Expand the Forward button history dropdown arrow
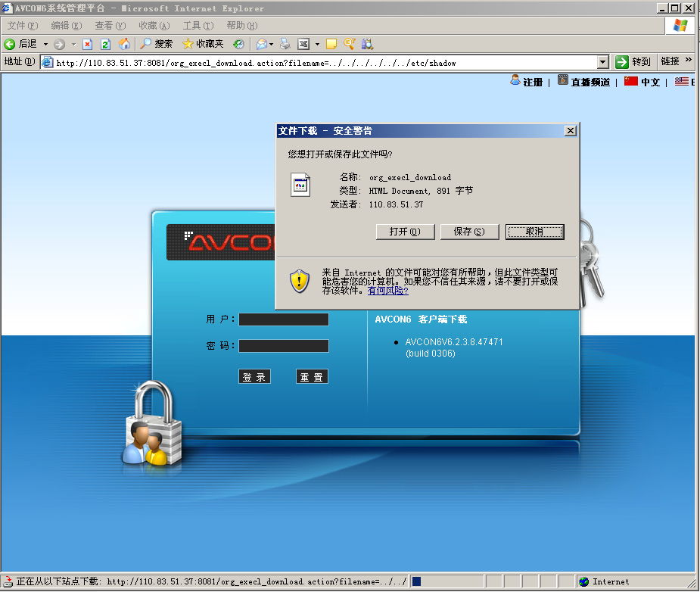Image resolution: width=700 pixels, height=592 pixels. coord(73,44)
